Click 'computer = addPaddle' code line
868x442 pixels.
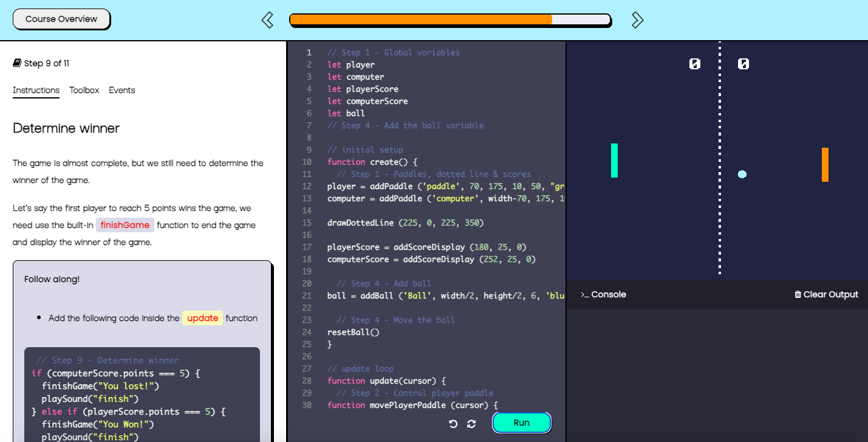pos(446,198)
